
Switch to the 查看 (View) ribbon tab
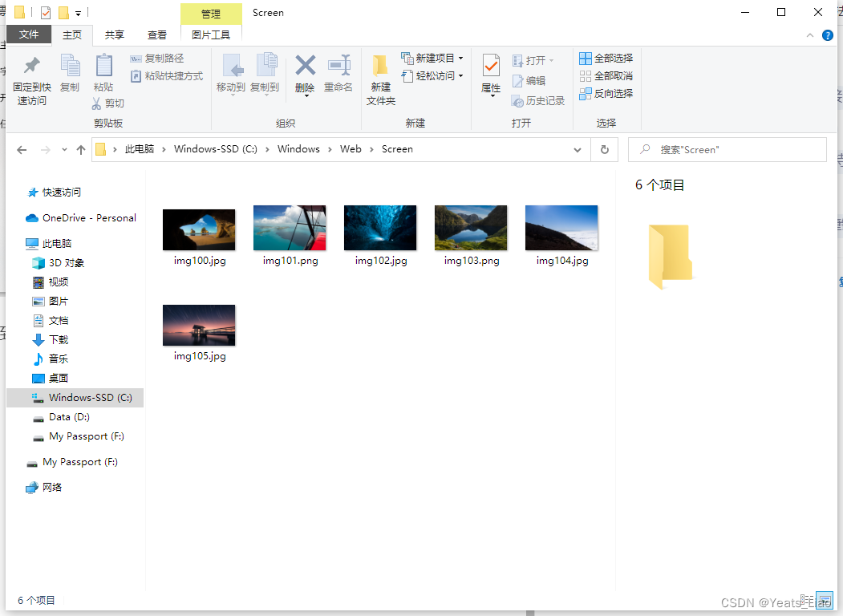157,34
